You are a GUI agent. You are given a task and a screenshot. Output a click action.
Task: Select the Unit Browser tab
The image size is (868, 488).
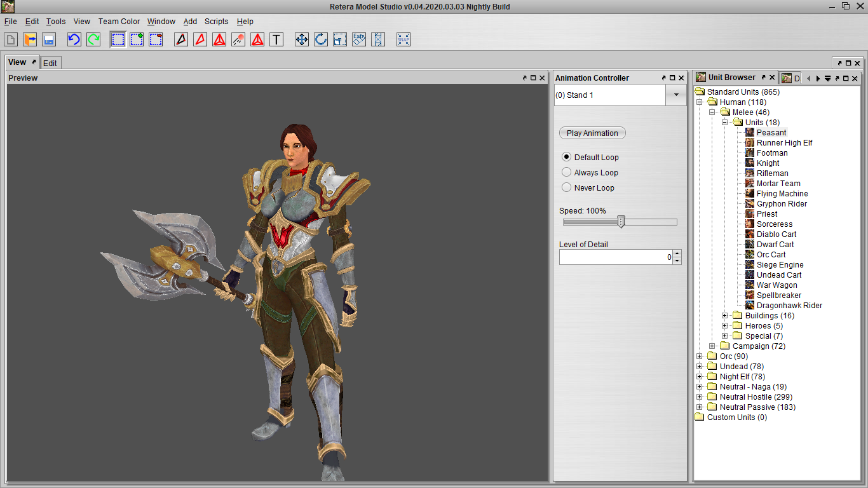coord(732,77)
